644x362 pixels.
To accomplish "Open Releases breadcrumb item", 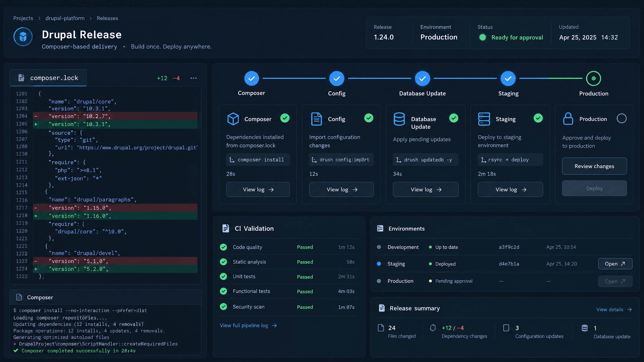I will click(107, 18).
